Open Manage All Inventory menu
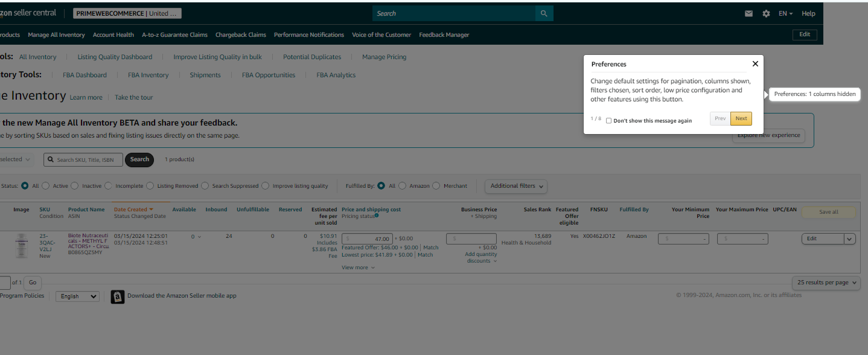 (x=56, y=35)
